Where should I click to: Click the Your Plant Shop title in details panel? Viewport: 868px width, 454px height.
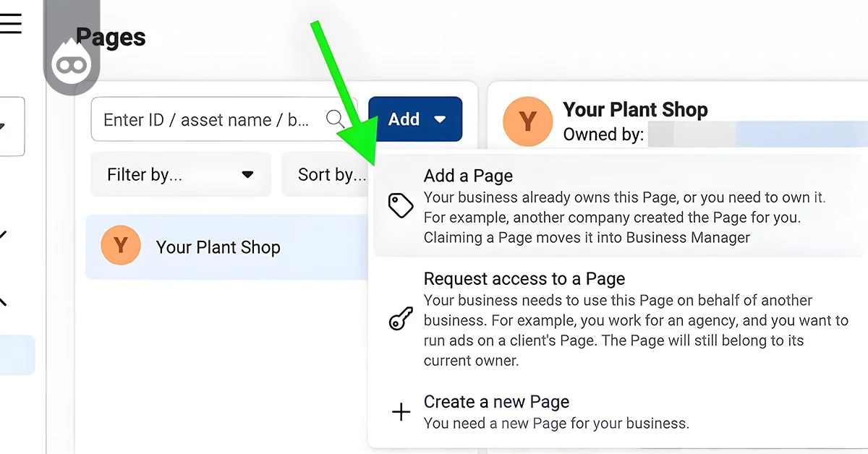[x=635, y=110]
